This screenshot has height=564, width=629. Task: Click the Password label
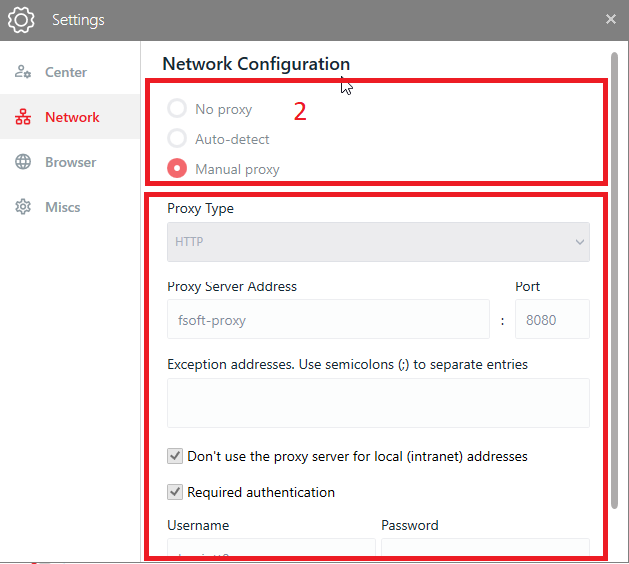[x=410, y=525]
